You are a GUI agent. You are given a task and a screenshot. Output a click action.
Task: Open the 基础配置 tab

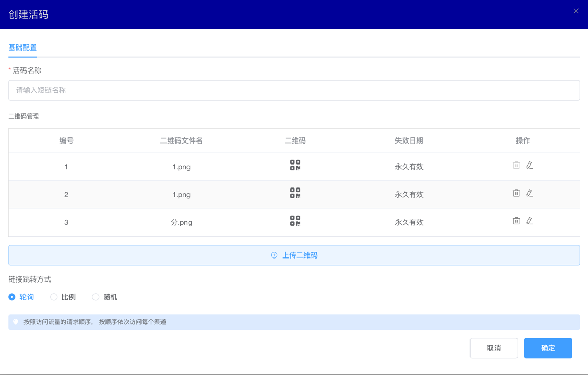(22, 48)
